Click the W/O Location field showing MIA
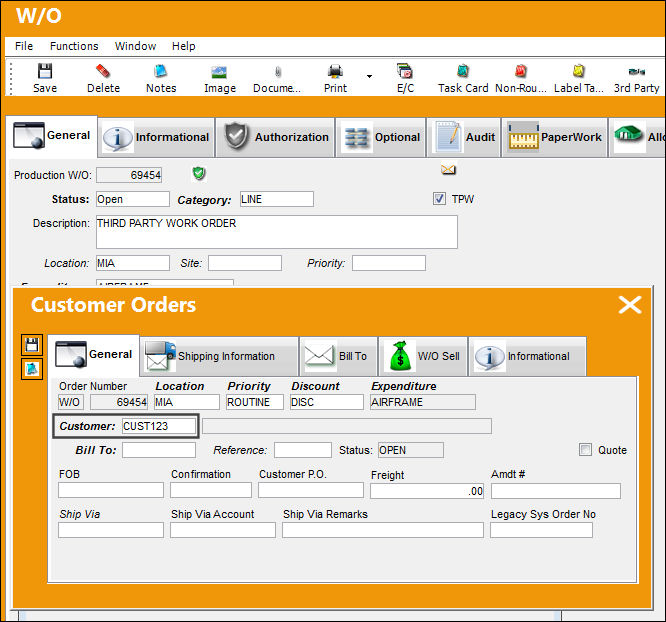This screenshot has height=622, width=666. click(x=133, y=263)
